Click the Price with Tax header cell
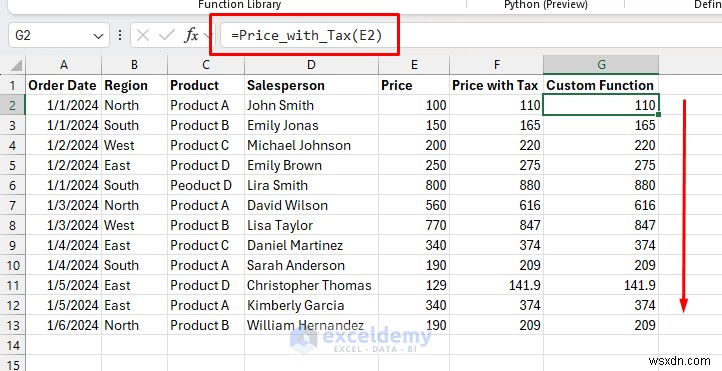The image size is (722, 371). pyautogui.click(x=496, y=85)
